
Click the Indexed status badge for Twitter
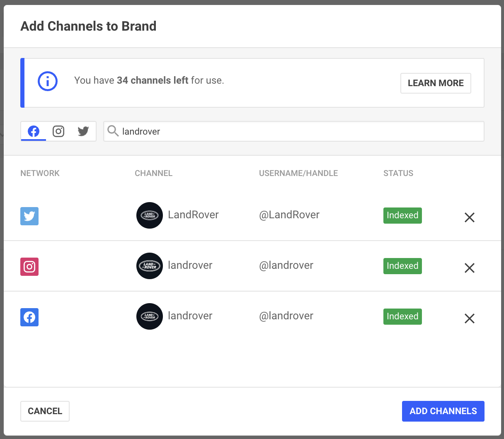coord(402,215)
